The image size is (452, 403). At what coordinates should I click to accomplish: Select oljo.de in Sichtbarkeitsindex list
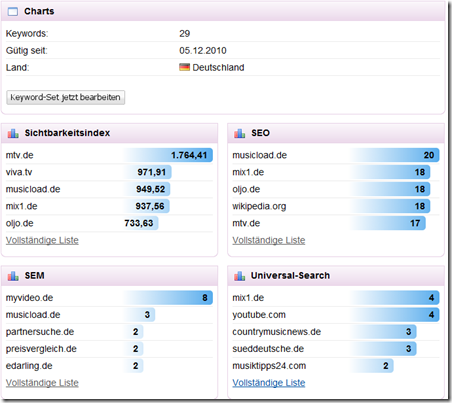19,223
